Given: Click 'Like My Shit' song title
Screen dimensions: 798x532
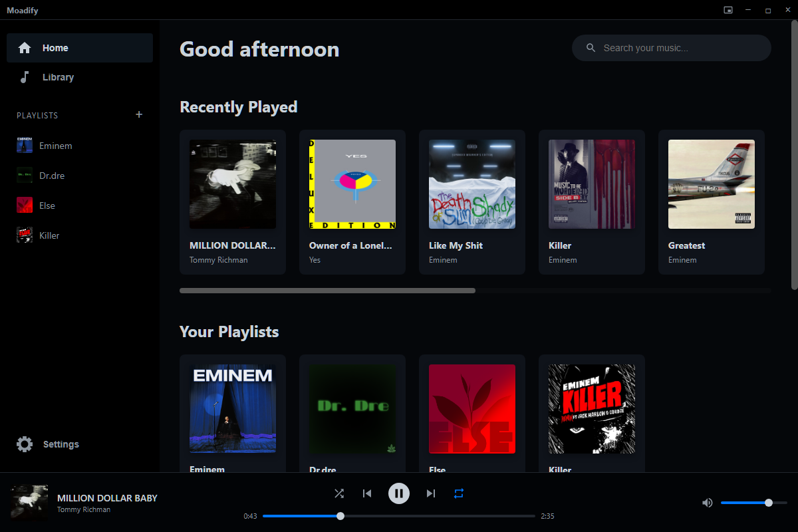Looking at the screenshot, I should point(456,245).
